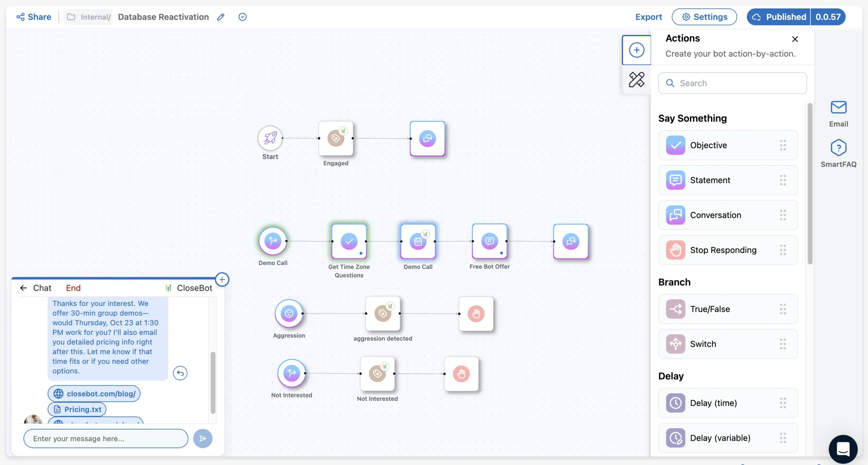
Task: Click the Free Bot Offer statement node
Action: [x=489, y=241]
